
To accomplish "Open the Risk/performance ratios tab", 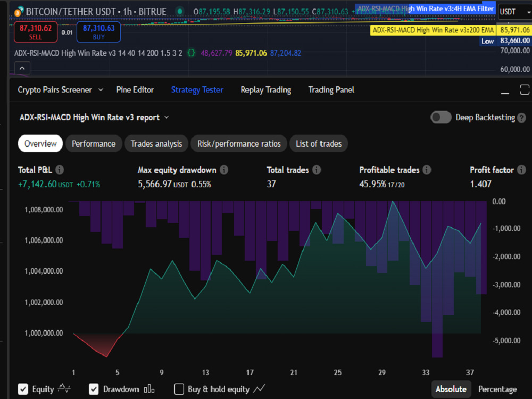I will point(239,144).
